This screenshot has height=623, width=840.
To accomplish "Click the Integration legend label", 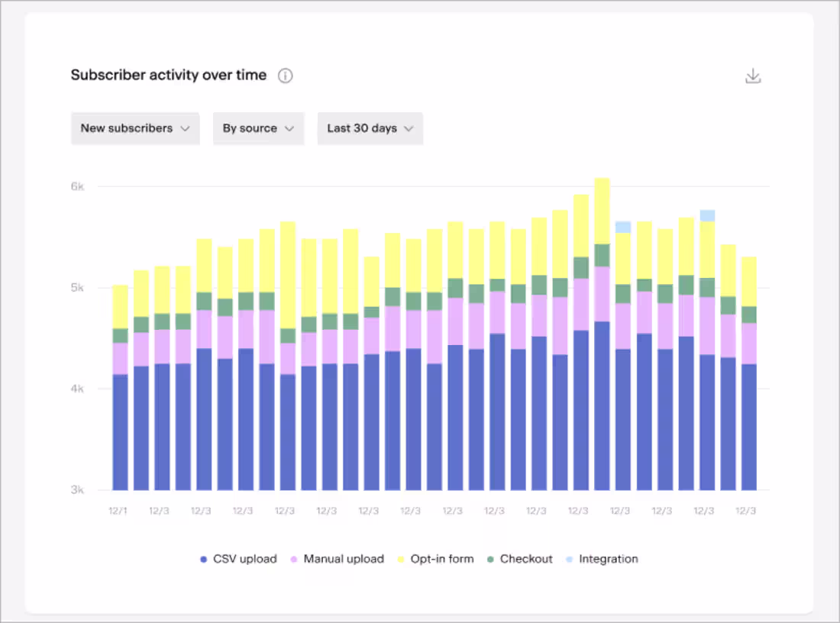I will click(608, 559).
